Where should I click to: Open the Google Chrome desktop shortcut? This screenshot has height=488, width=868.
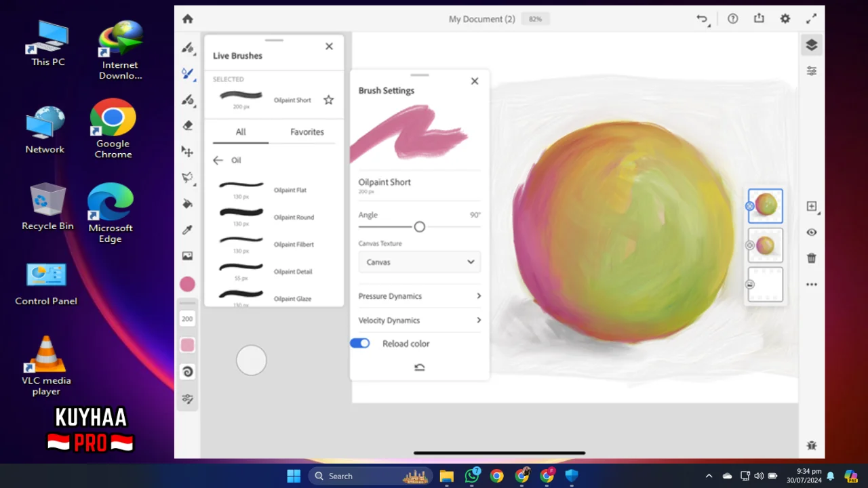pos(113,129)
